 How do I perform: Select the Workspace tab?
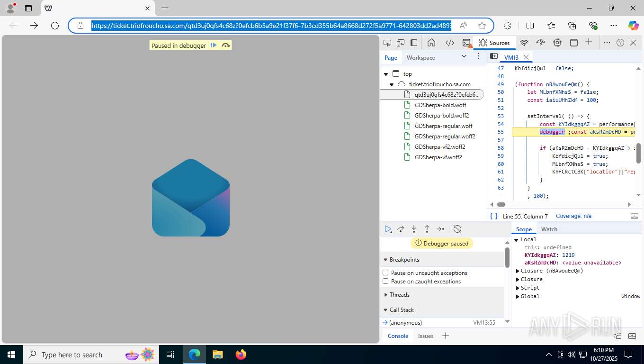click(x=420, y=57)
